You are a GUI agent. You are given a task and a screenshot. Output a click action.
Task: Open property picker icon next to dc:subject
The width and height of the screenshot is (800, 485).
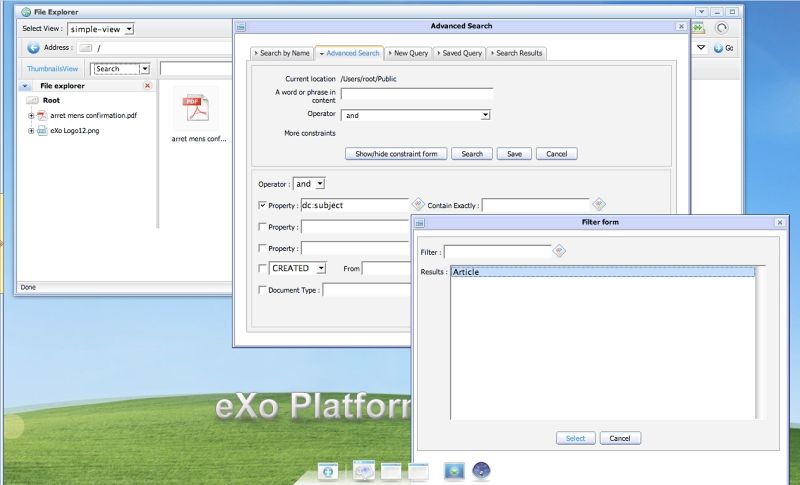point(418,204)
